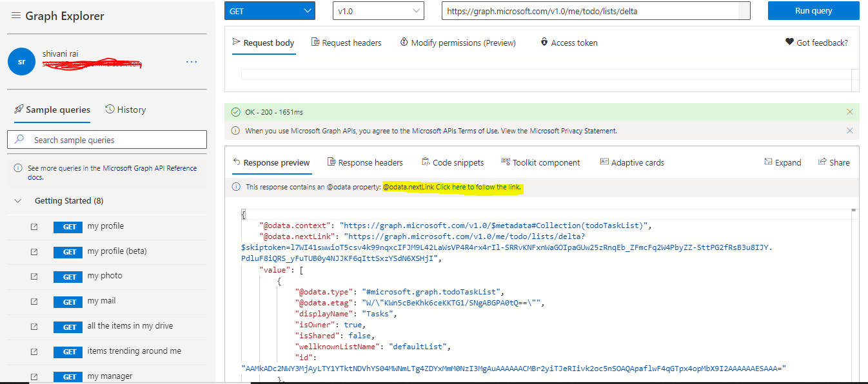Open 'my profile' query in new window icon
The width and height of the screenshot is (868, 384).
(x=34, y=227)
